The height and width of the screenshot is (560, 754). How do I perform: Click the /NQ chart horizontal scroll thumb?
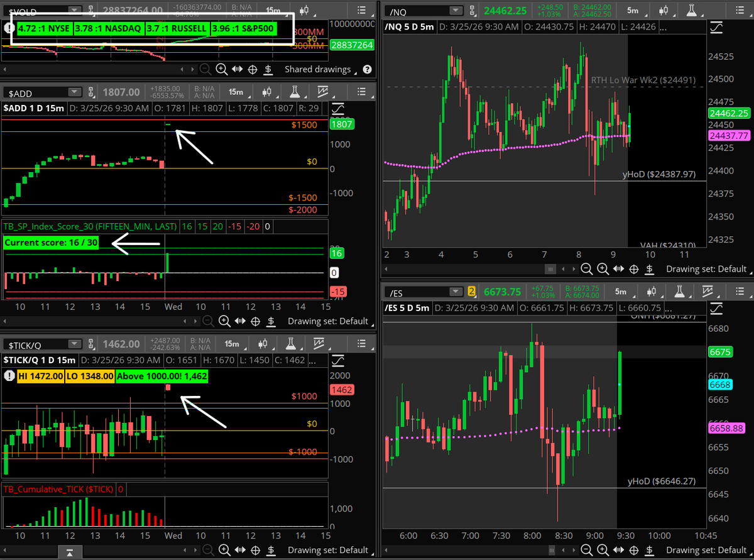point(551,269)
